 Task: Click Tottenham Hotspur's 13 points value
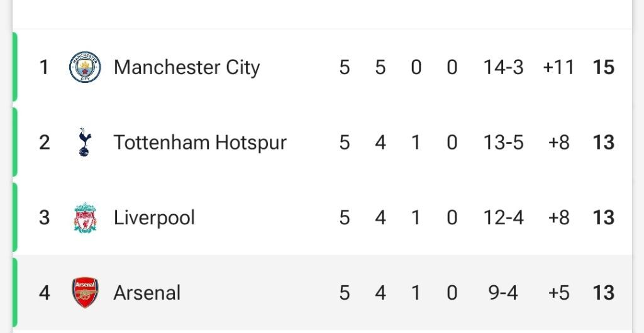pyautogui.click(x=603, y=143)
